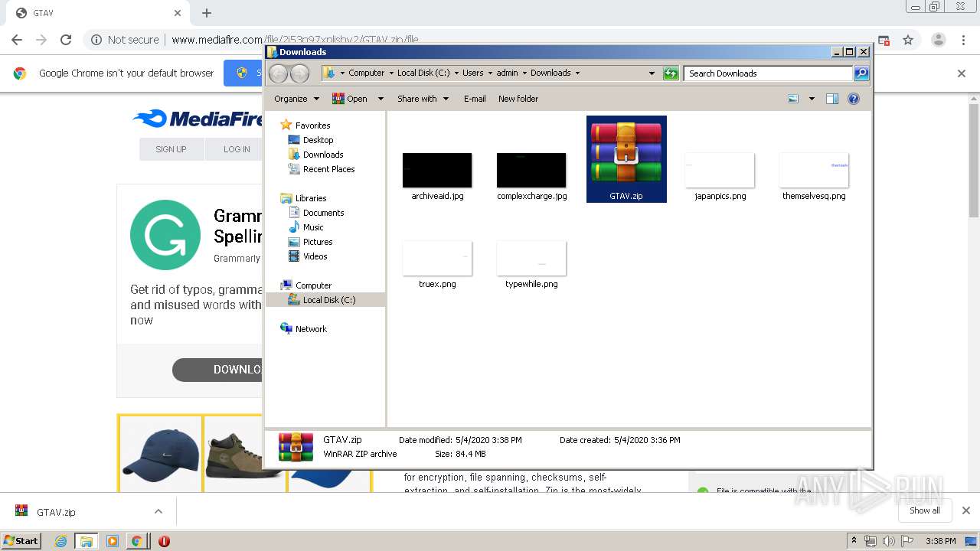The image size is (980, 551).
Task: Open Downloads in Favorites list
Action: point(322,155)
